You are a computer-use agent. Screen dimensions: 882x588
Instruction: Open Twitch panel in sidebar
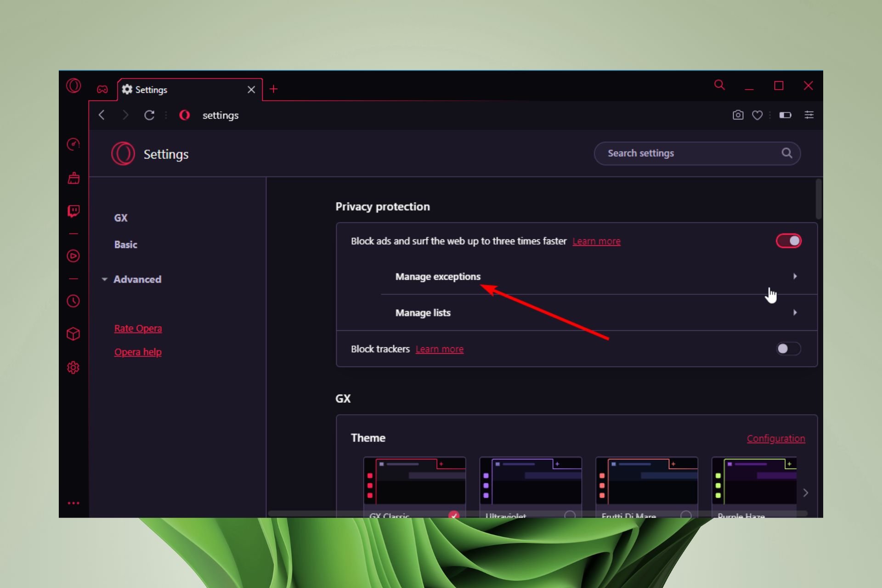73,211
